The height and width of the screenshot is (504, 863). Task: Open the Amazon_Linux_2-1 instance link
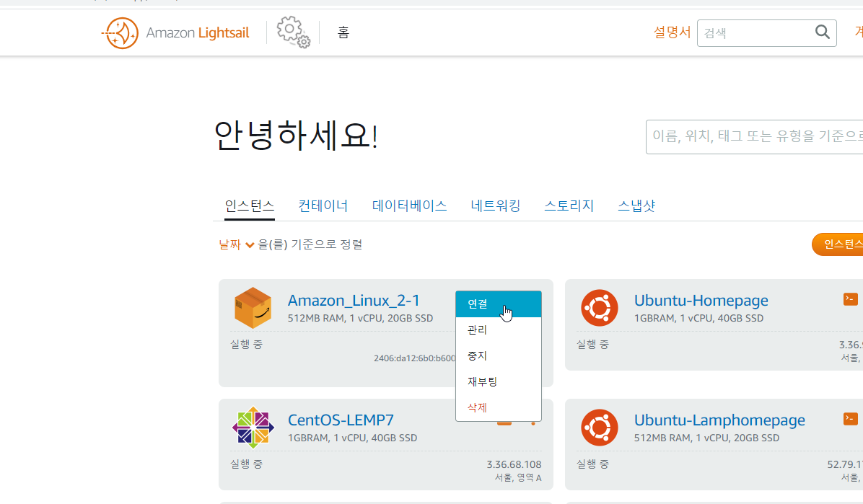[x=354, y=301]
